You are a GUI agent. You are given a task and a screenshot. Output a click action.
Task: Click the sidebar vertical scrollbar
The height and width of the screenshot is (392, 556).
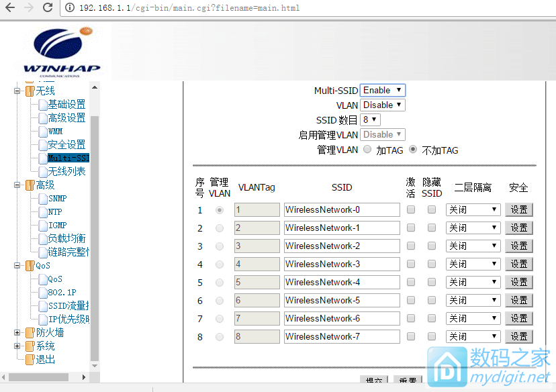point(95,228)
